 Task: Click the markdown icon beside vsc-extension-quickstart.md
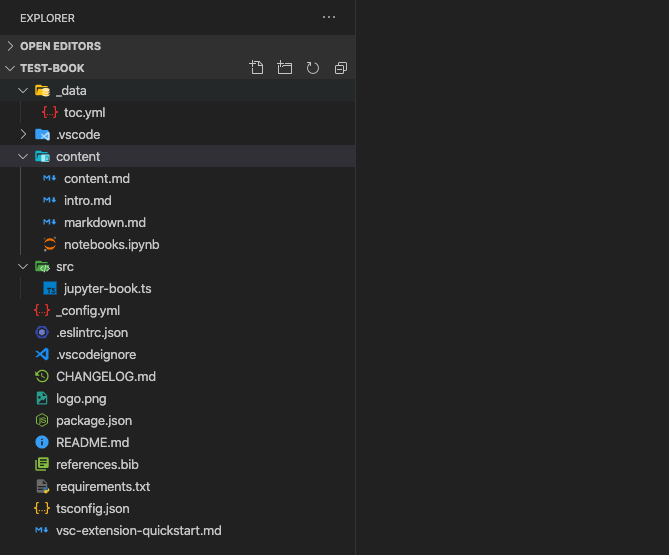(x=41, y=530)
